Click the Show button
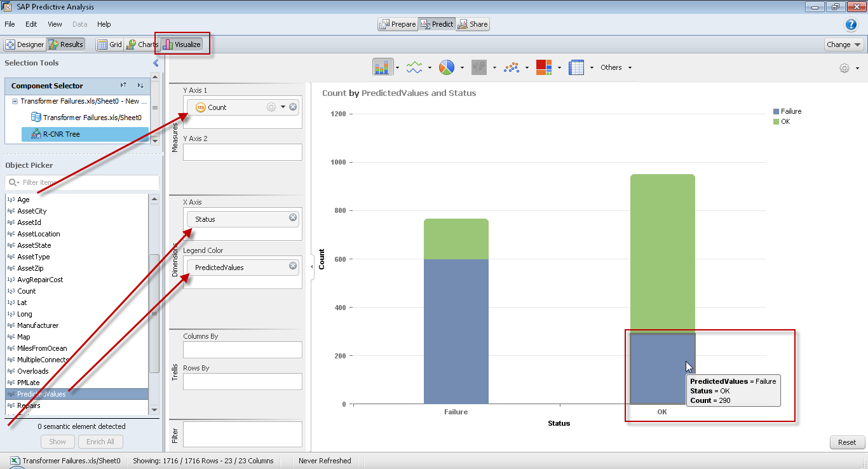Image resolution: width=868 pixels, height=469 pixels. click(x=57, y=442)
